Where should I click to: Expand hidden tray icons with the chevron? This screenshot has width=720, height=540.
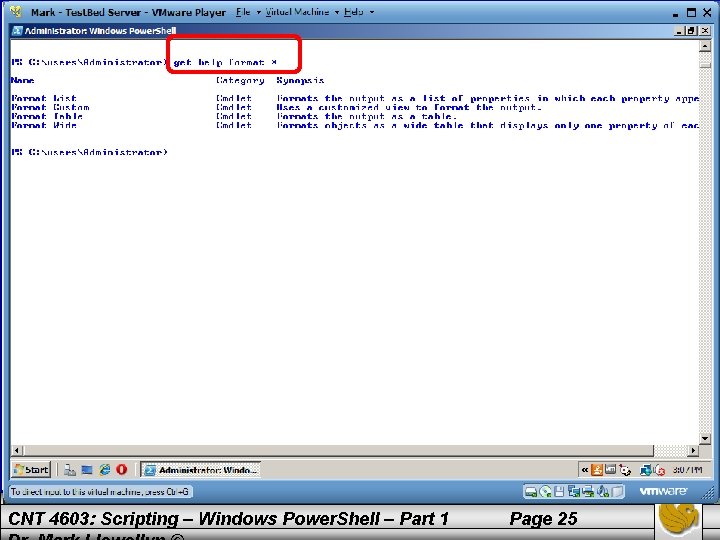585,470
